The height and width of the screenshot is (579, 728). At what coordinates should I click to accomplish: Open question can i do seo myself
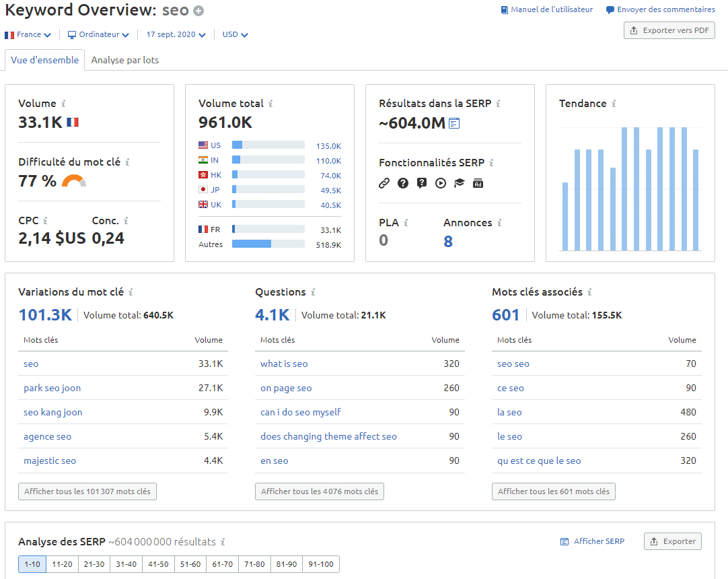tap(300, 412)
